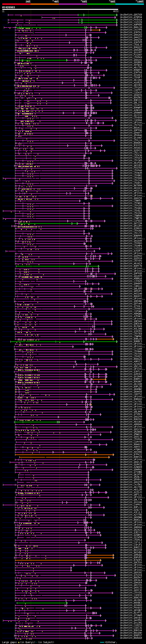Select the UniRef100_A9TWI4 label
The width and height of the screenshot is (146, 644).
click(131, 65)
